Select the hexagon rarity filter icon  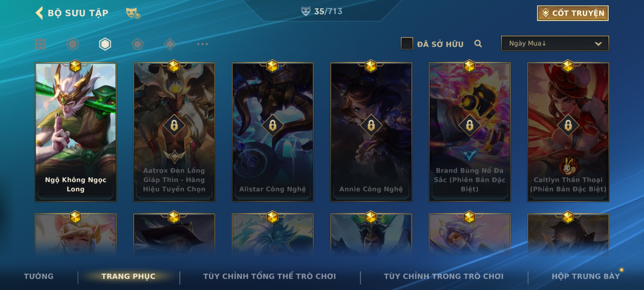(105, 44)
